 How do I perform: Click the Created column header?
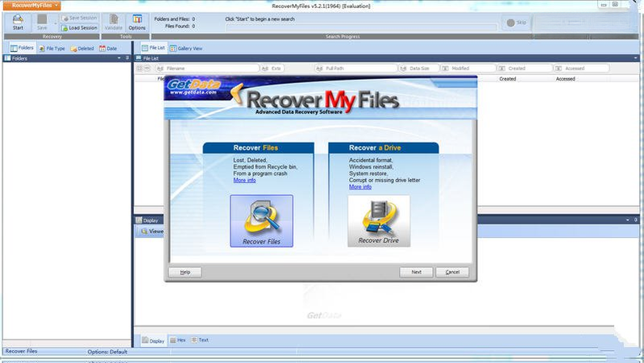coord(508,79)
